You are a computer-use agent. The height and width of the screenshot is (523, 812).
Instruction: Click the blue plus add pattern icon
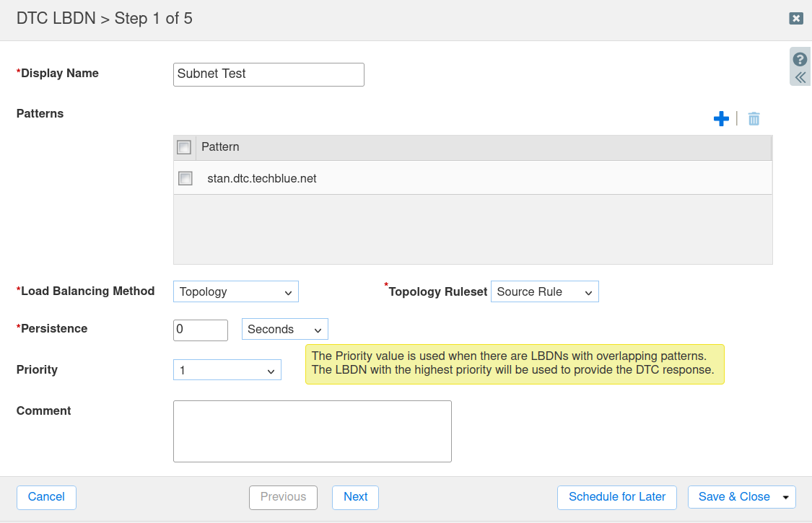click(x=720, y=119)
